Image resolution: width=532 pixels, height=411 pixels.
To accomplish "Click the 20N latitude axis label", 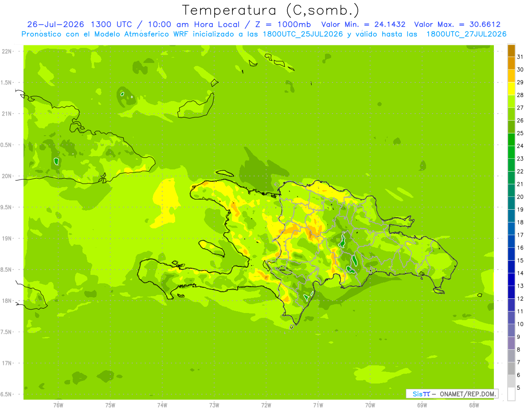I will 8,176.
